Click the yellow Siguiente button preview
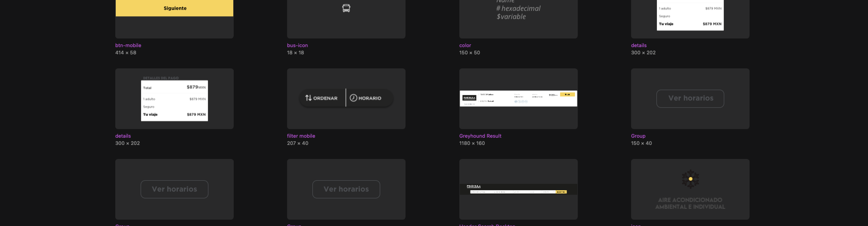Image resolution: width=868 pixels, height=226 pixels. [x=175, y=8]
